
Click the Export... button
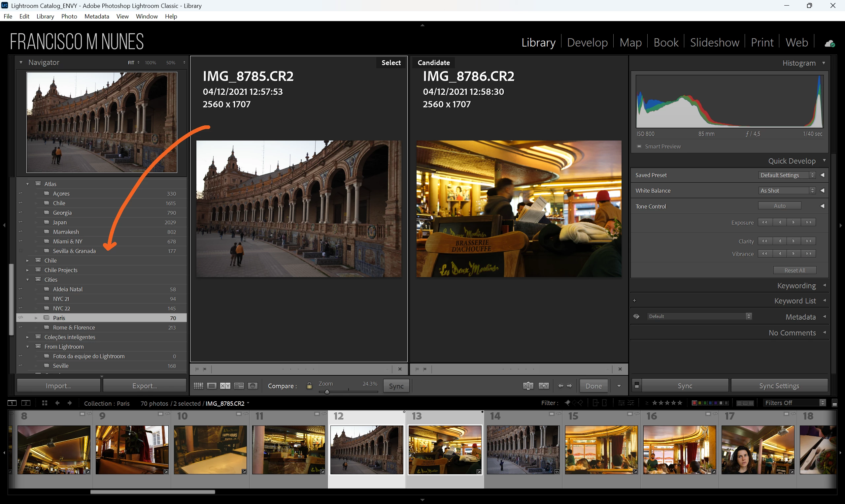click(x=144, y=386)
